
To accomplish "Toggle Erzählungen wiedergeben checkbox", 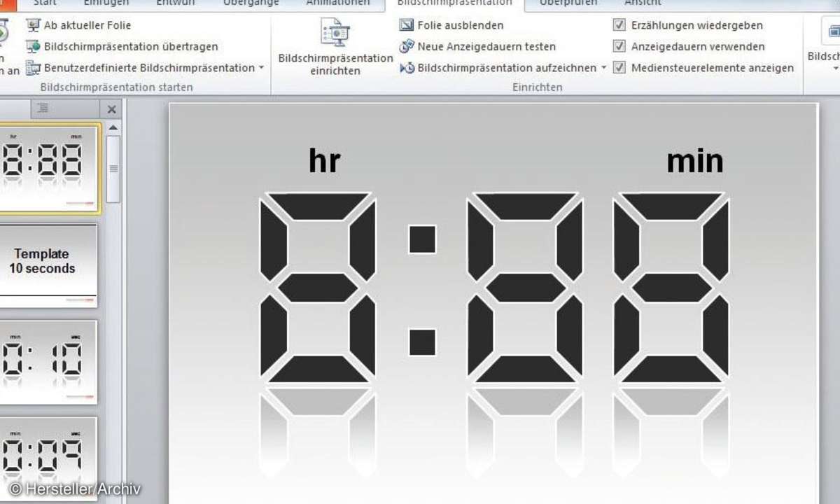I will coord(619,25).
